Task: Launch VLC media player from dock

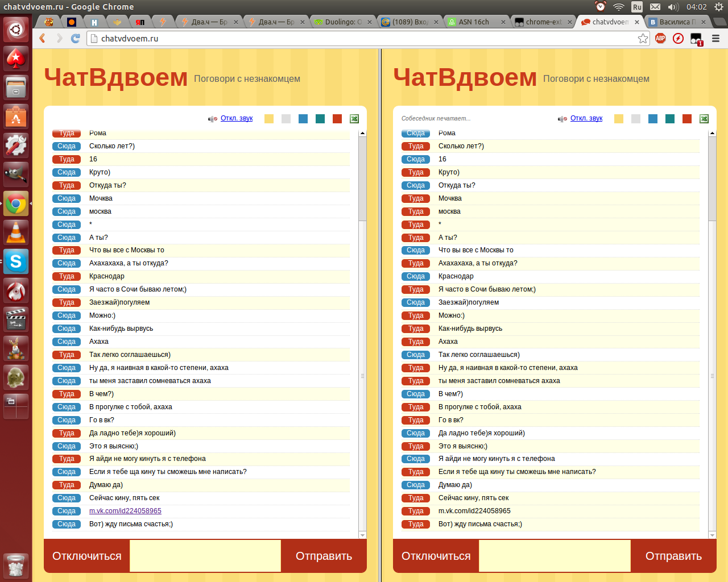Action: coord(16,232)
